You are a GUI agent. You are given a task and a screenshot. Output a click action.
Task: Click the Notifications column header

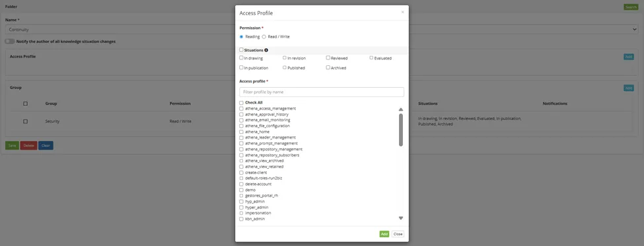pyautogui.click(x=555, y=104)
